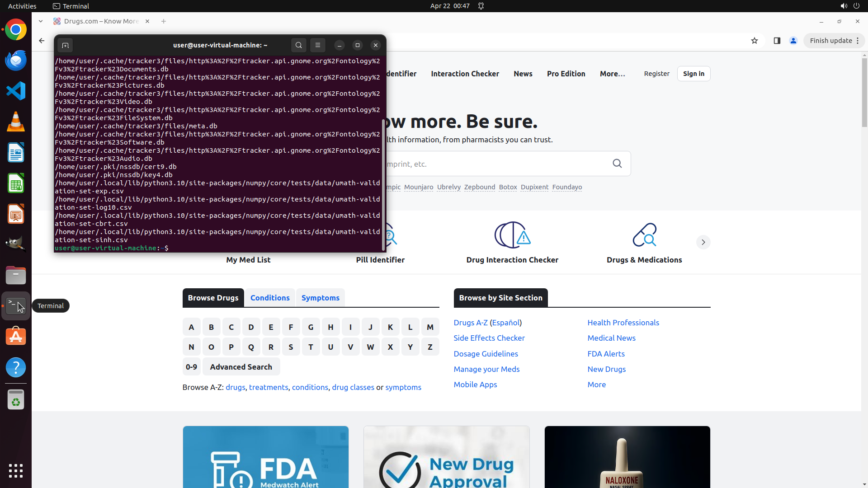Image resolution: width=868 pixels, height=488 pixels.
Task: Bookmark this page with star icon
Action: click(x=755, y=41)
